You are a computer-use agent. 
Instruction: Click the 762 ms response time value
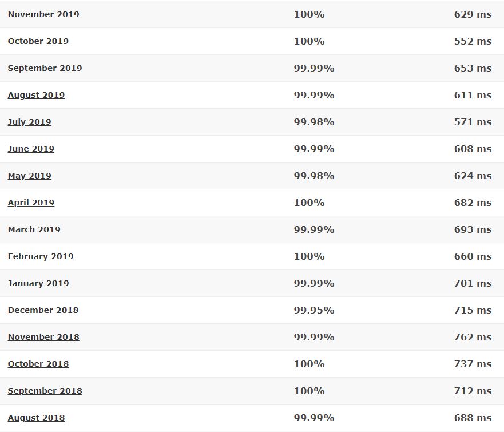473,337
